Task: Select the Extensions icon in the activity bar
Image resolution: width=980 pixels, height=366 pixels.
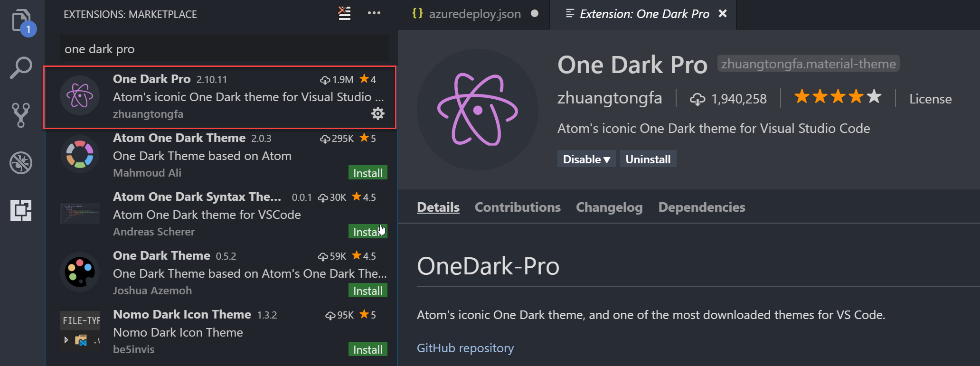Action: pyautogui.click(x=21, y=210)
